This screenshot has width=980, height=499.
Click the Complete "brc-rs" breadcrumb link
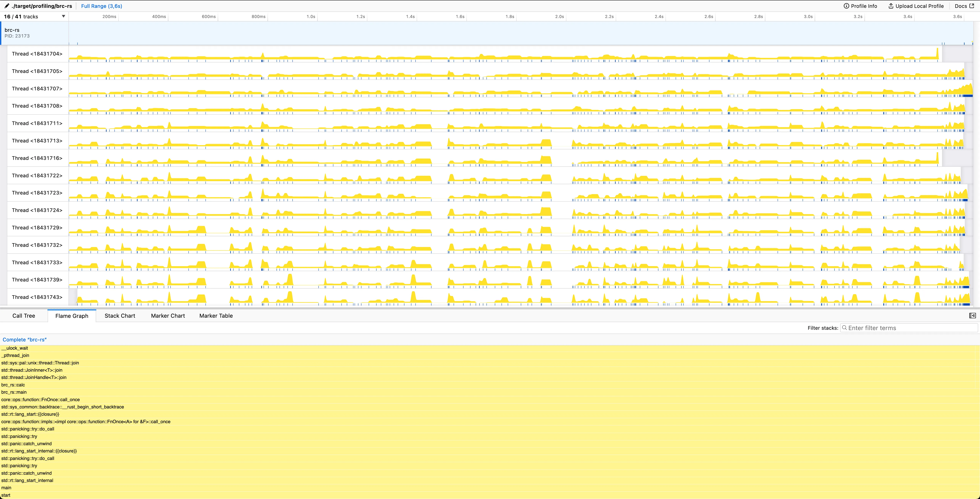[x=24, y=339]
